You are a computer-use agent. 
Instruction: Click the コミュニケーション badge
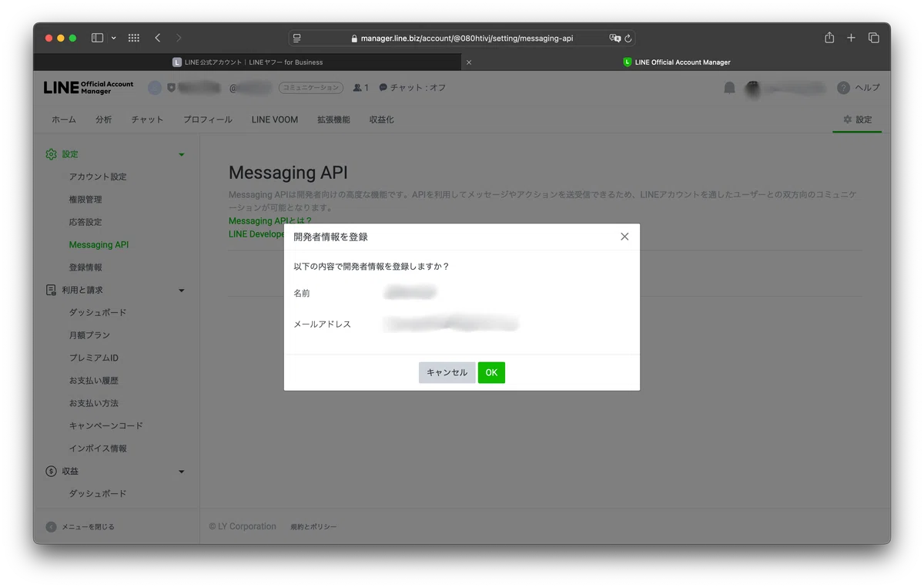311,88
